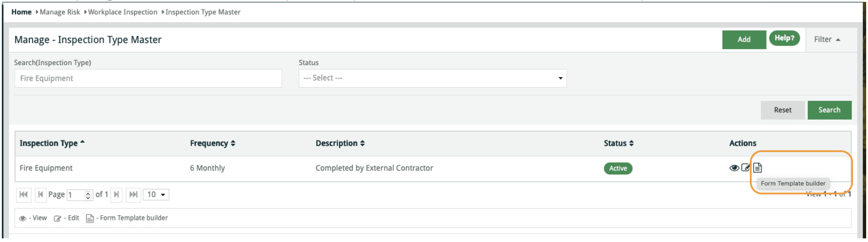
Task: Collapse the Filter panel
Action: pos(827,39)
